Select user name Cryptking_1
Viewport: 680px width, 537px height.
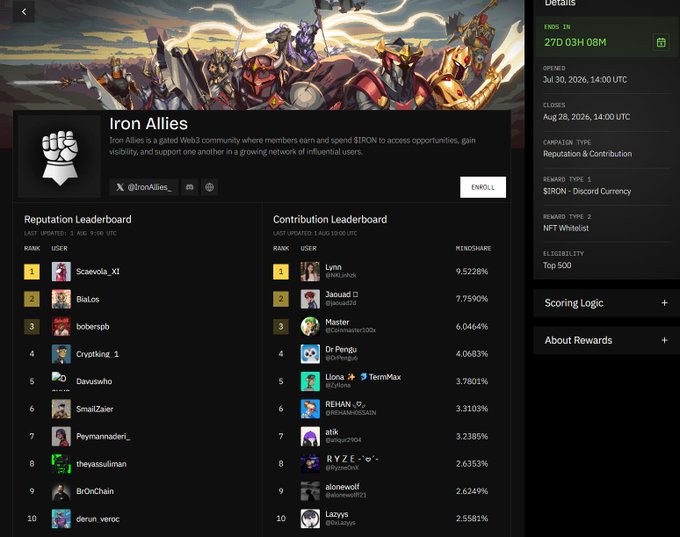[x=97, y=354]
